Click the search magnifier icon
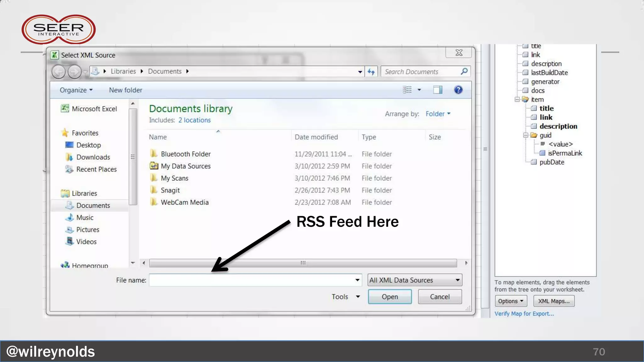The width and height of the screenshot is (644, 362). point(464,72)
